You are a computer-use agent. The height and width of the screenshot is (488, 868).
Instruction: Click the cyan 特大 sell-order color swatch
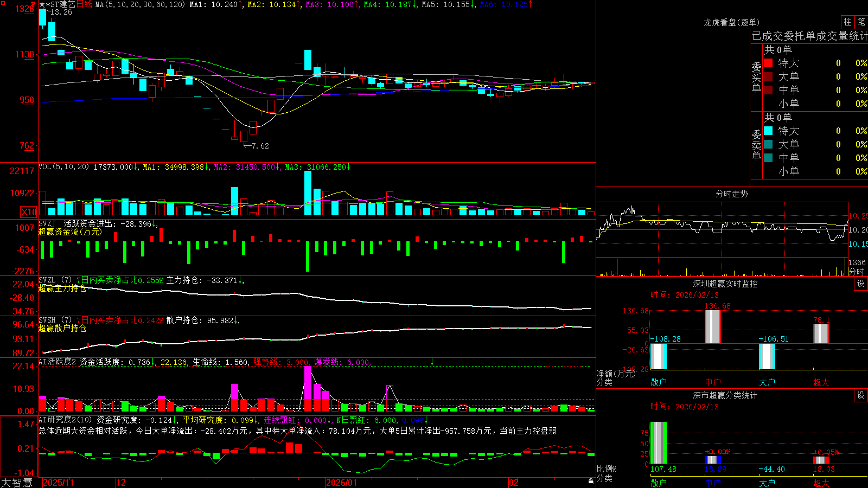coord(768,131)
